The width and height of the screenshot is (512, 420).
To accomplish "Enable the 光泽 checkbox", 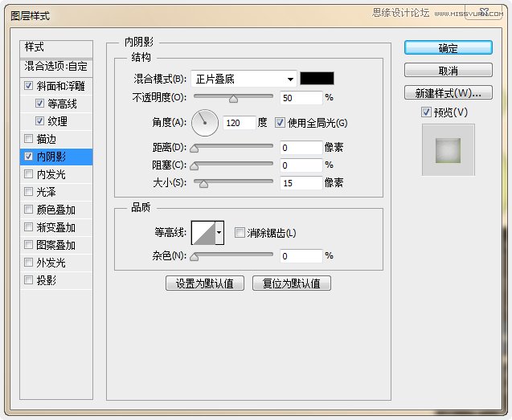I will click(29, 192).
